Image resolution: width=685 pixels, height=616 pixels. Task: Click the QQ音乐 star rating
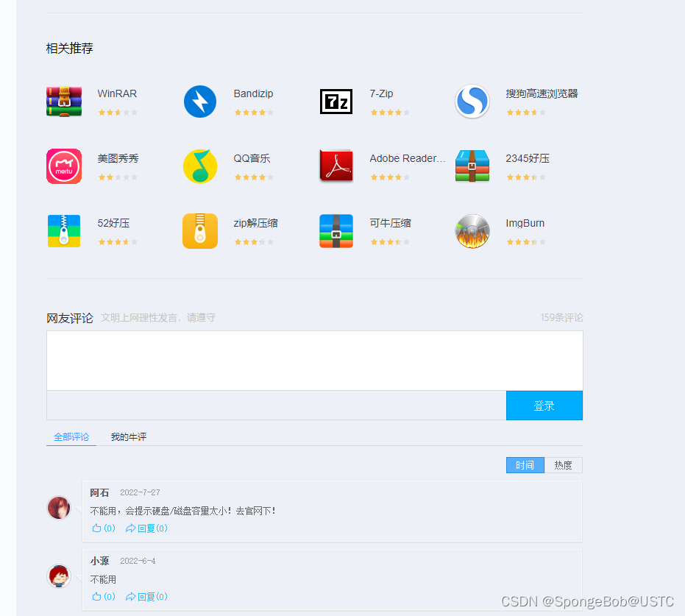tap(254, 177)
